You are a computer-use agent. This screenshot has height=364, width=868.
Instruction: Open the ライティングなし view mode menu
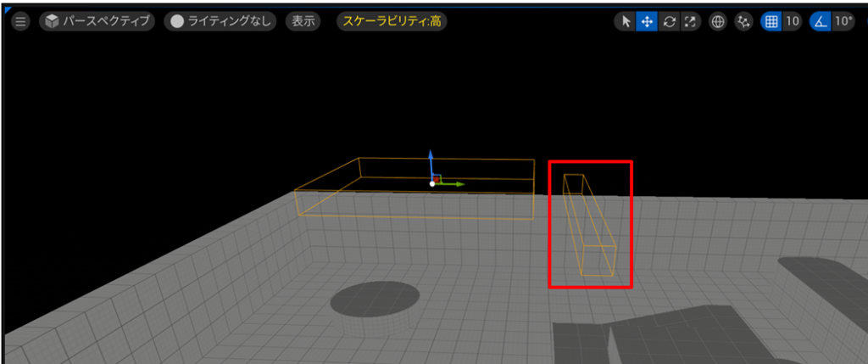(x=220, y=21)
